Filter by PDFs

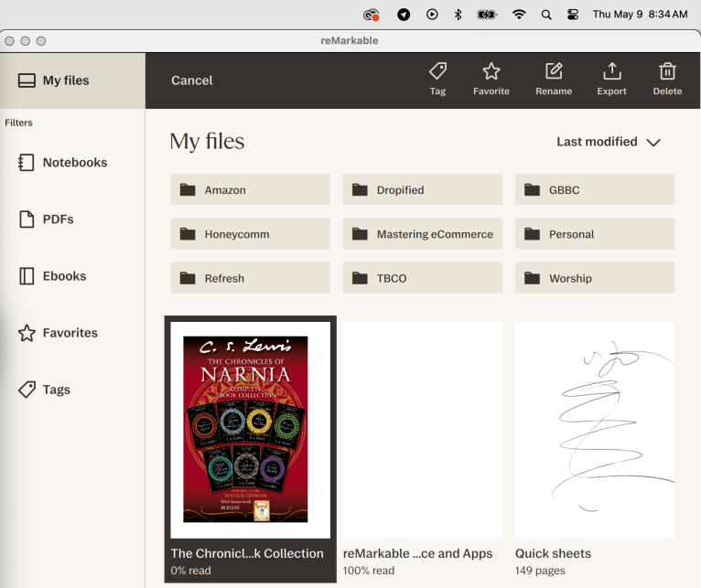click(x=46, y=219)
